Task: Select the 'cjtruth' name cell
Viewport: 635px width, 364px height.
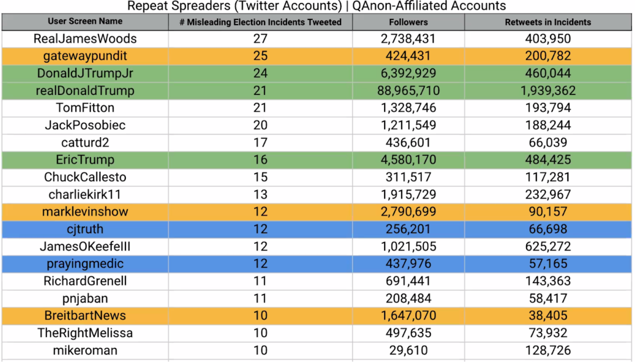Action: click(85, 229)
